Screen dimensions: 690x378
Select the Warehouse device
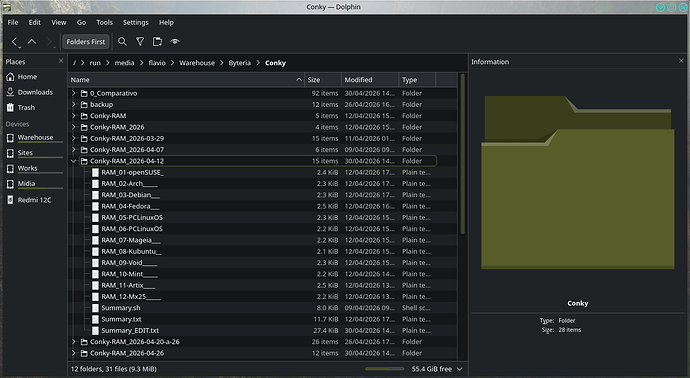(34, 138)
